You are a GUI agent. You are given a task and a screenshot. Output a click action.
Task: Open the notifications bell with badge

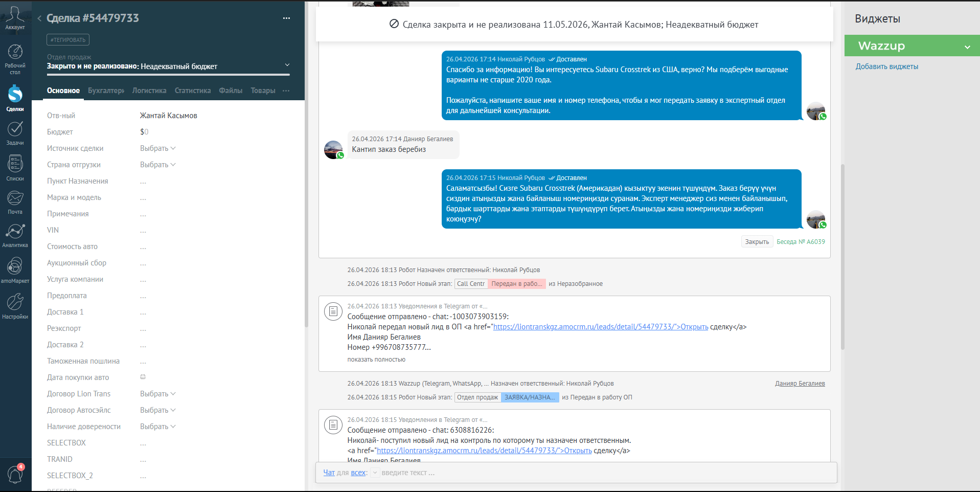[x=15, y=474]
